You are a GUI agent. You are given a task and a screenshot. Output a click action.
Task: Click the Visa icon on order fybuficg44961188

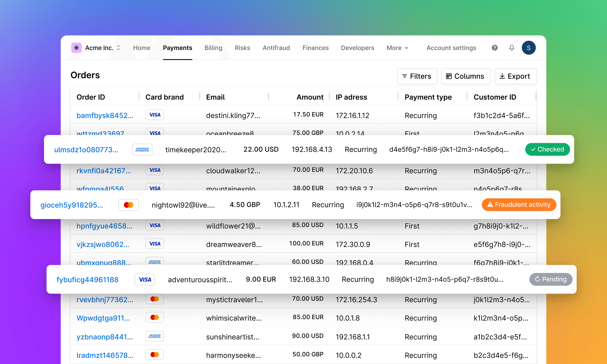click(145, 279)
